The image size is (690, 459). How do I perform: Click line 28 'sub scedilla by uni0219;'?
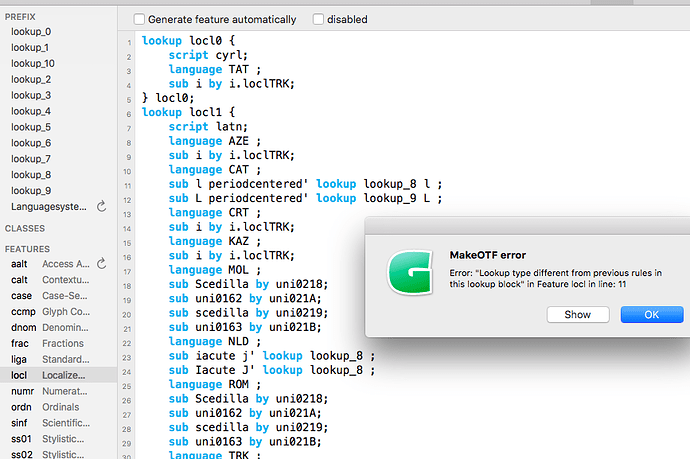(x=248, y=427)
